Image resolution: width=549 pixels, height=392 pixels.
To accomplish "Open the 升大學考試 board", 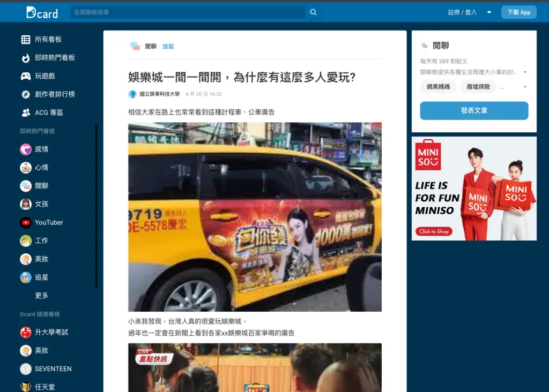I will point(51,332).
